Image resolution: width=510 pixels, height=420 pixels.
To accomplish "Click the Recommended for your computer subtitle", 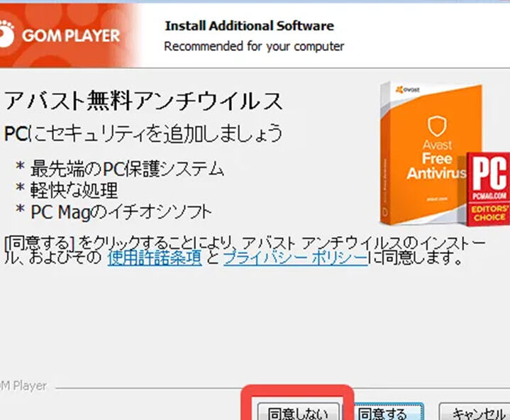I will click(x=254, y=47).
